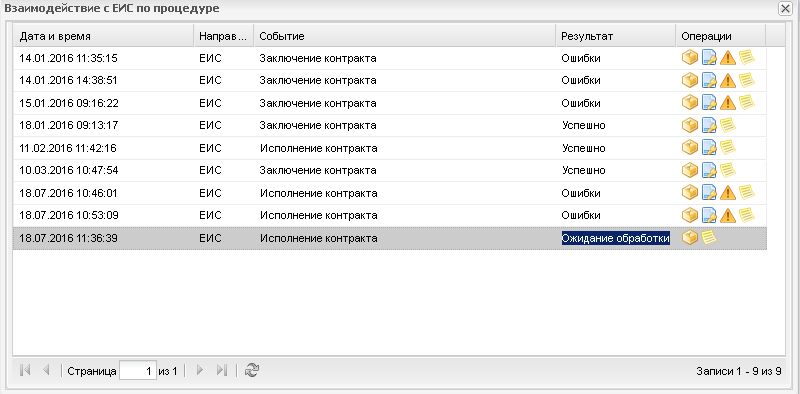This screenshot has height=394, width=800.
Task: Show the errors warning icon in the 18.07.2016 10:46:01 row
Action: click(x=728, y=193)
